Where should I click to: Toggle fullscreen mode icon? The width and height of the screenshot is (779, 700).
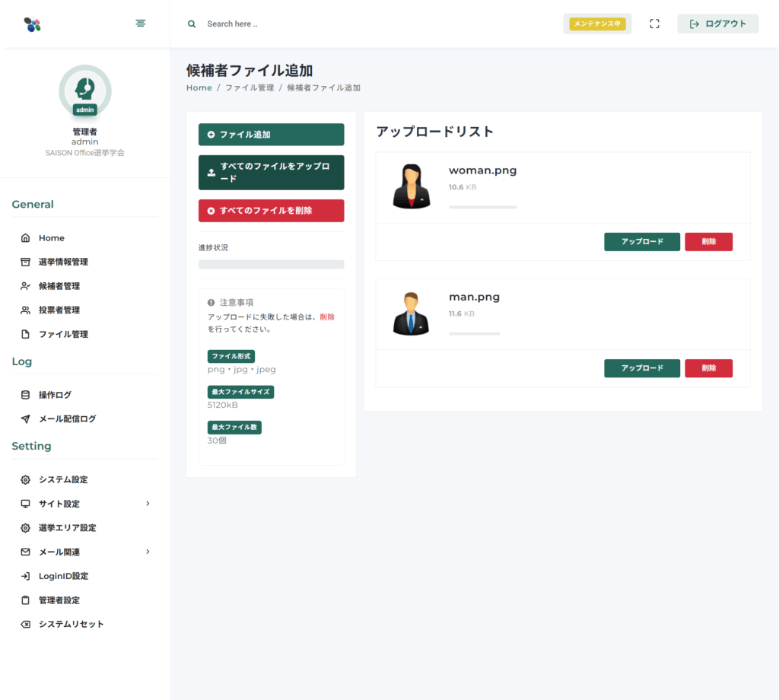click(655, 24)
